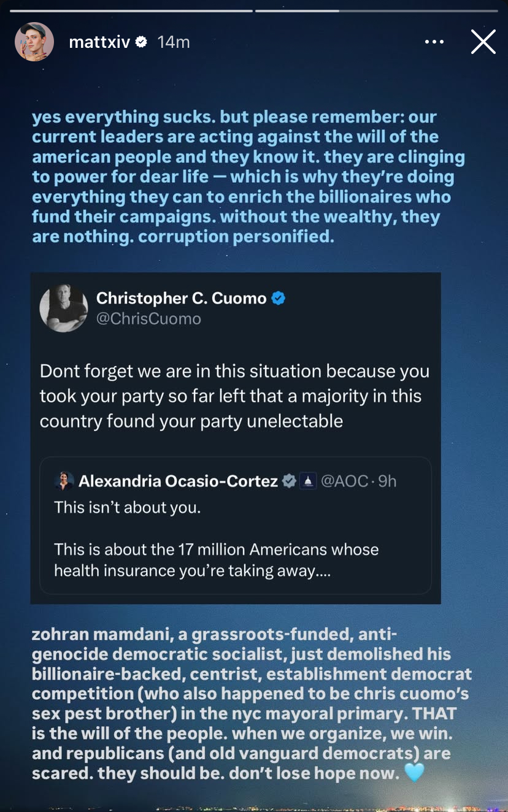Tap Alexandria Ocasio-Cortez's small avatar
Viewport: 508px width, 812px height.
(64, 481)
